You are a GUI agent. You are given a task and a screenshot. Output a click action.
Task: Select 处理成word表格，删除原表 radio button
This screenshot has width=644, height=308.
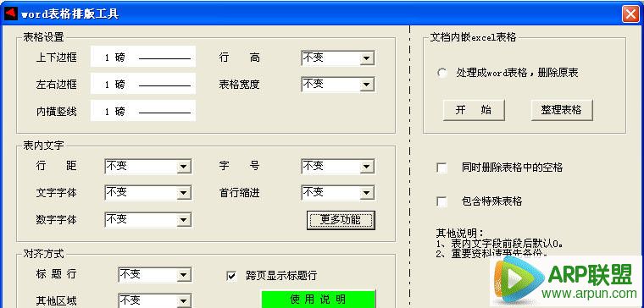point(442,73)
